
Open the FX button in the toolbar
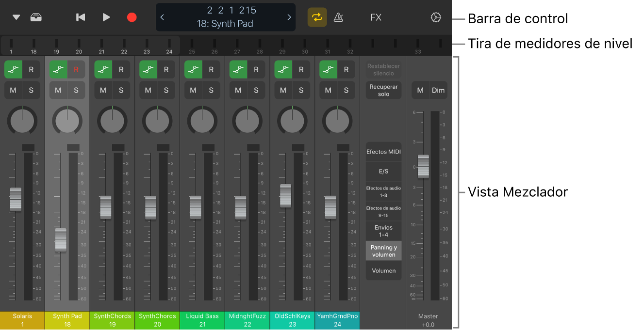376,17
